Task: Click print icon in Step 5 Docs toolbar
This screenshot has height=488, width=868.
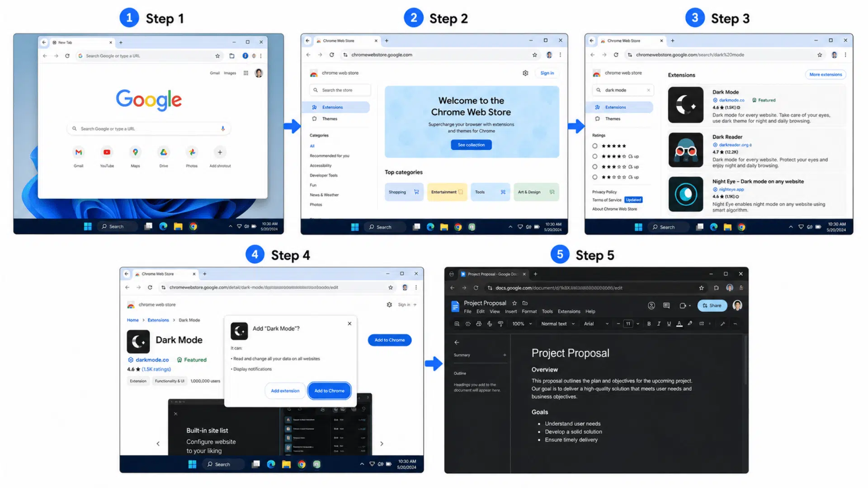Action: click(x=479, y=324)
